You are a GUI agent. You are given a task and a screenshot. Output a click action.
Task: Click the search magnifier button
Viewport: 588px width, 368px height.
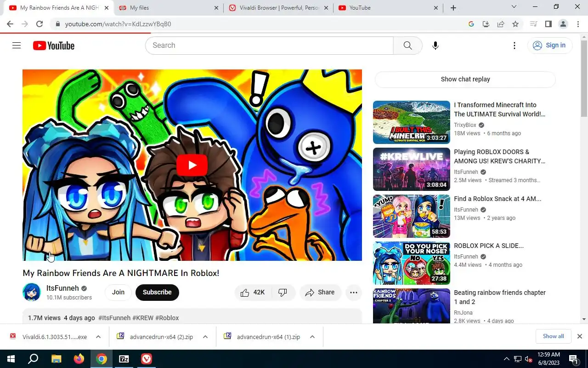click(407, 46)
